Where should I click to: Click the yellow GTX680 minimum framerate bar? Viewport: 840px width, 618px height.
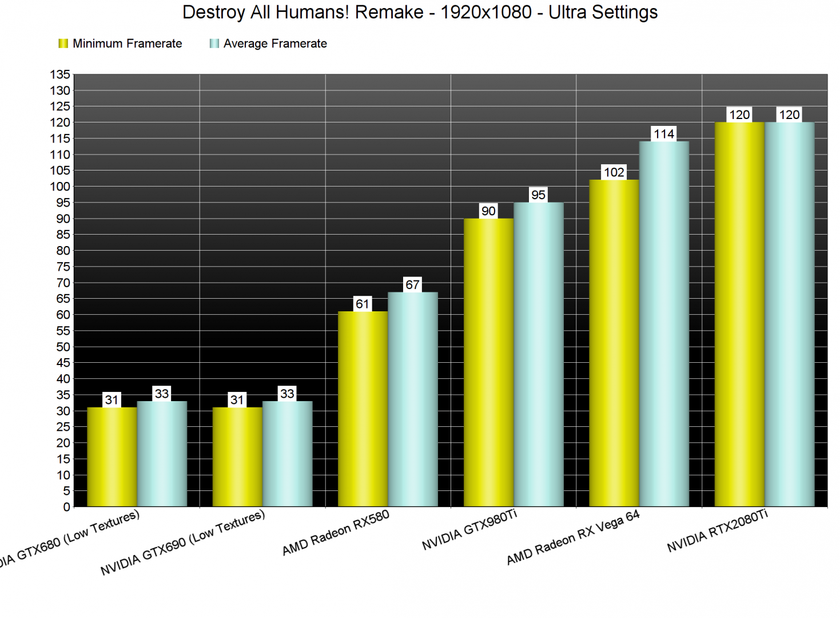pos(112,457)
